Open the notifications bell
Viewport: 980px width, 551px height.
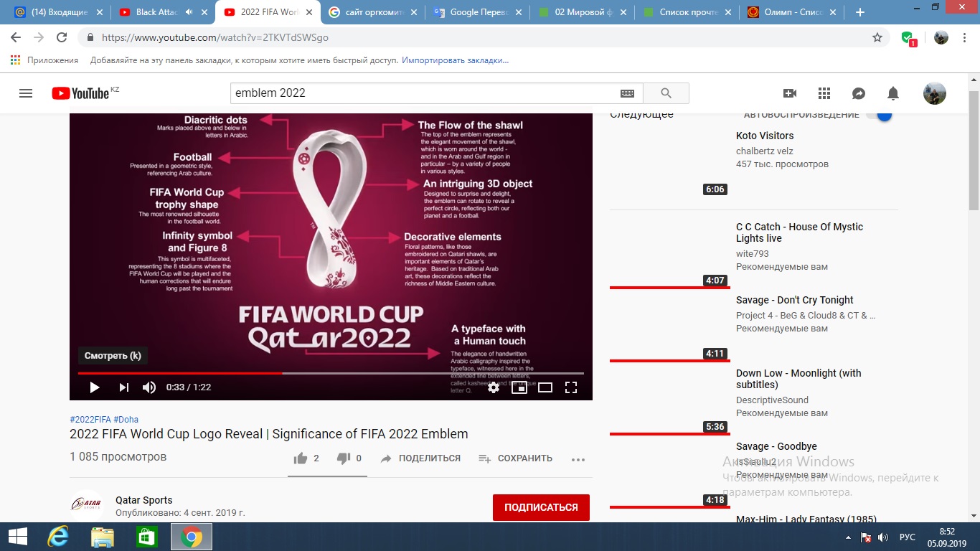coord(893,93)
